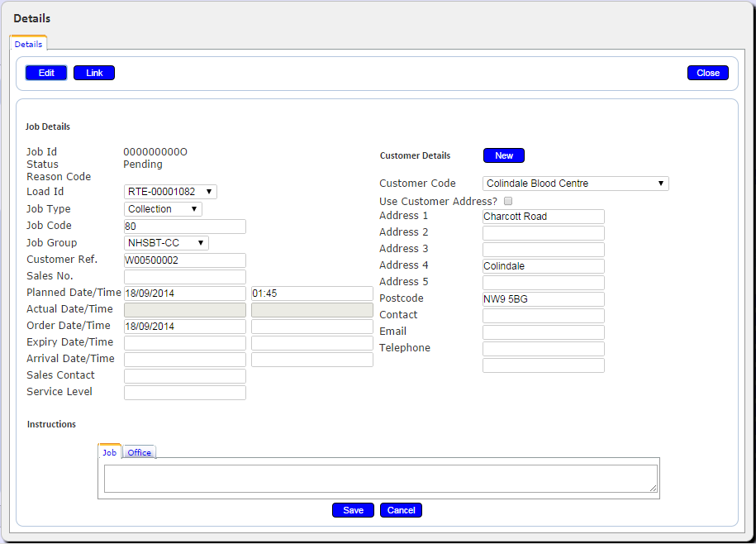Screen dimensions: 756x544
Task: Click the Order time field
Action: (x=312, y=327)
